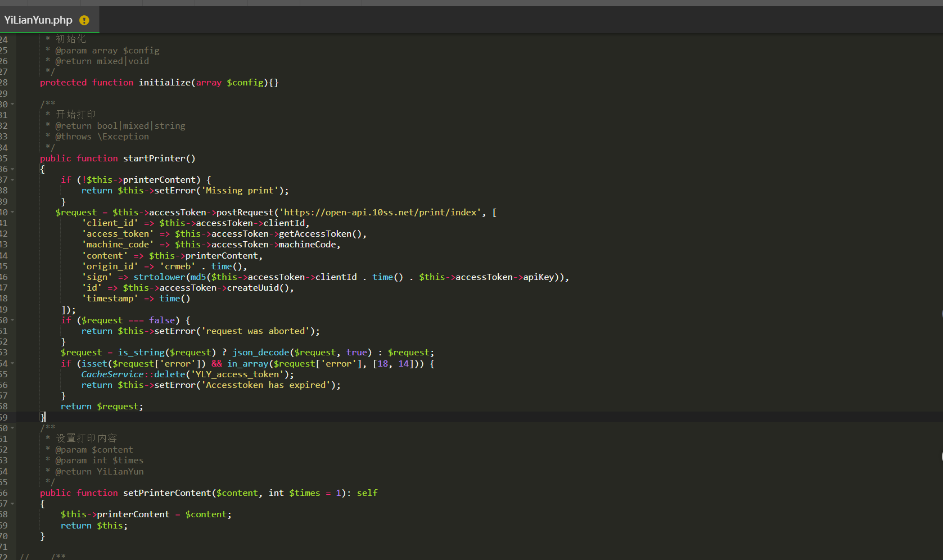Click the protected keyword before initialize
943x560 pixels.
click(63, 83)
